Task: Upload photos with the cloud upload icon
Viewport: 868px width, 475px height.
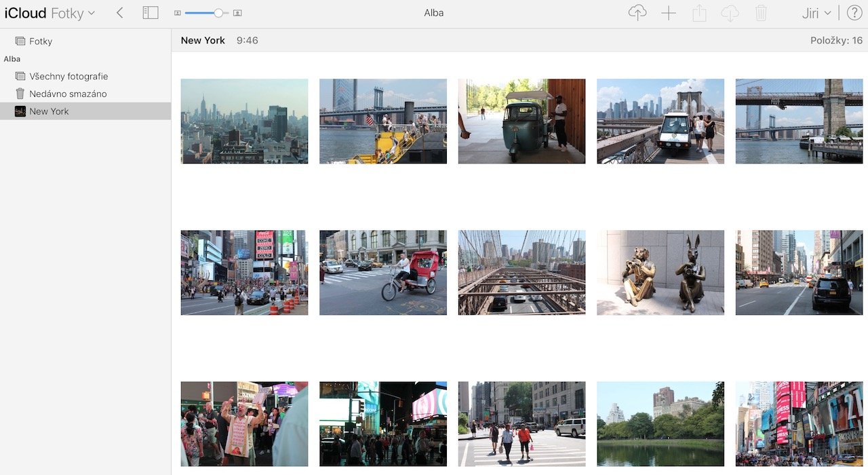Action: pos(637,13)
